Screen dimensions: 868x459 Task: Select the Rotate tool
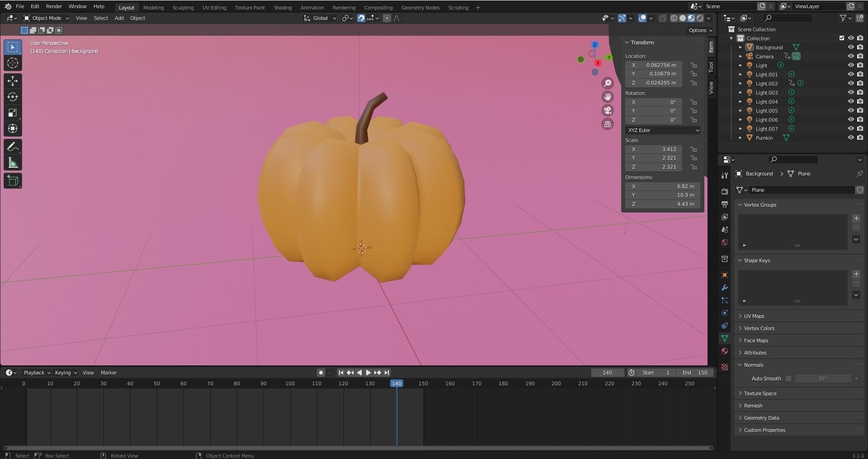click(13, 97)
